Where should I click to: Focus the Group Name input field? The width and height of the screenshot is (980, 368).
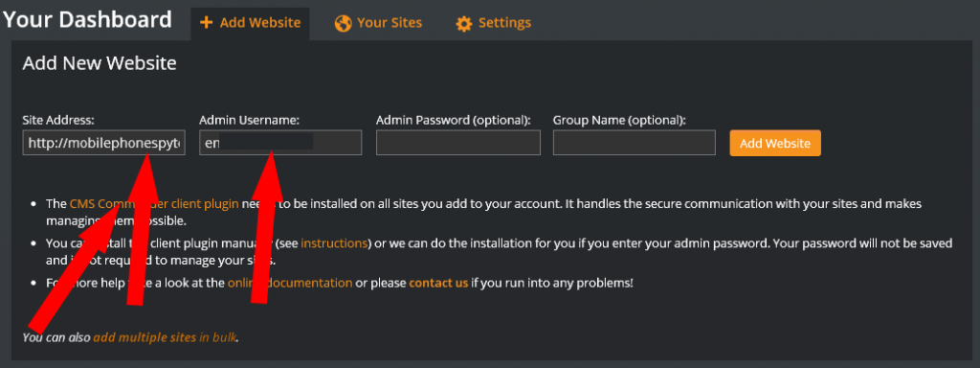pyautogui.click(x=635, y=143)
